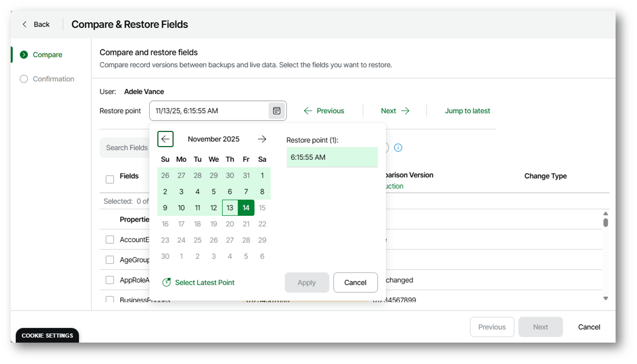Open COOKIE SETTINGS

click(x=47, y=335)
